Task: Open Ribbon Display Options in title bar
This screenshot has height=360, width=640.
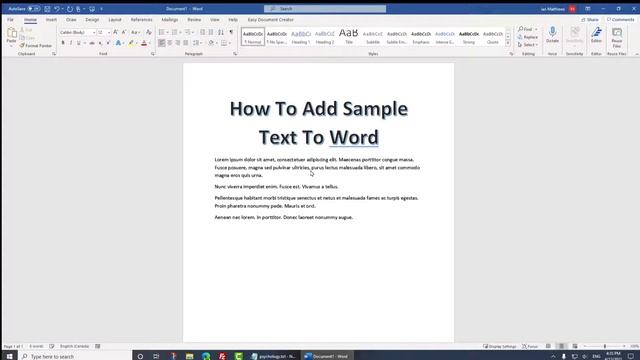Action: pos(588,9)
